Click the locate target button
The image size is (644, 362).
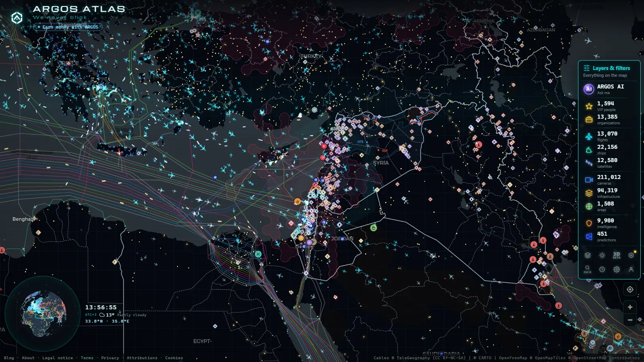(630, 289)
